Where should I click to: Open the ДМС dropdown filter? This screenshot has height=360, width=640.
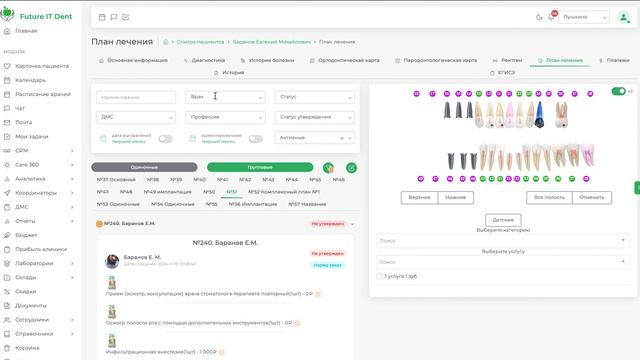[x=136, y=117]
